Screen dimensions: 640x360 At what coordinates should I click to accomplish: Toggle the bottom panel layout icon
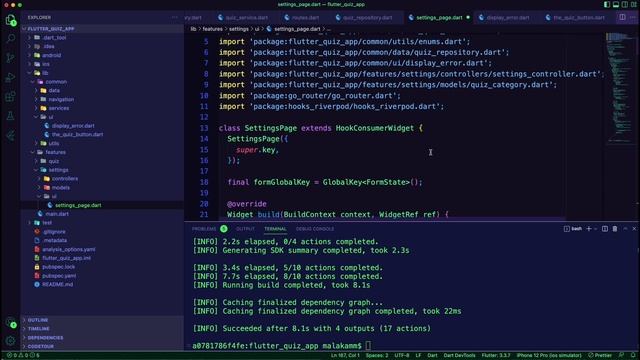click(616, 4)
